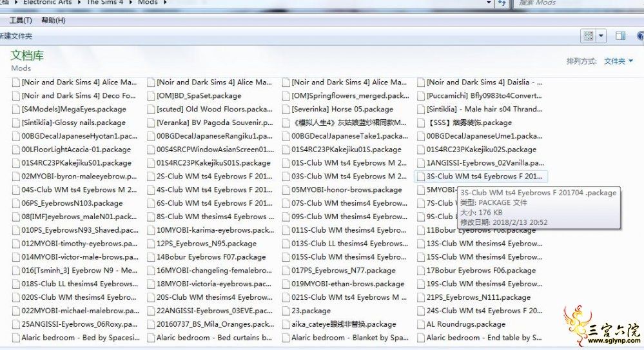Click the change view icon button
644x350 pixels.
pos(588,36)
